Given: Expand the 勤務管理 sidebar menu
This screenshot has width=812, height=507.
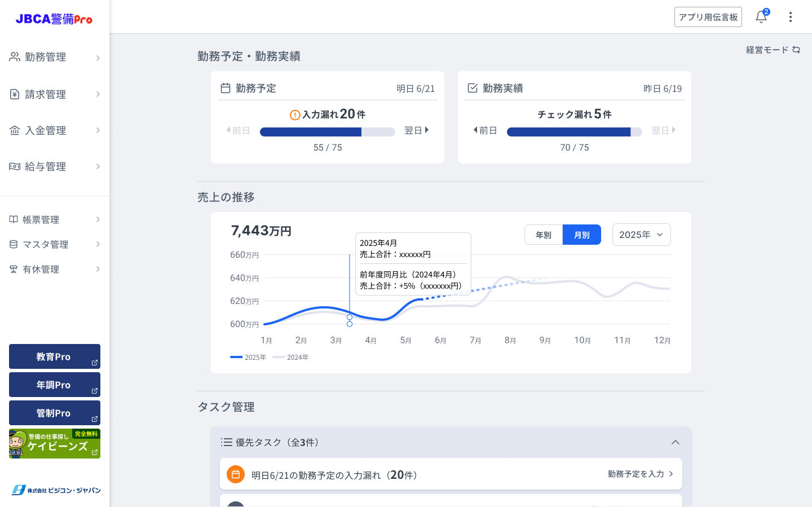Looking at the screenshot, I should tap(55, 58).
